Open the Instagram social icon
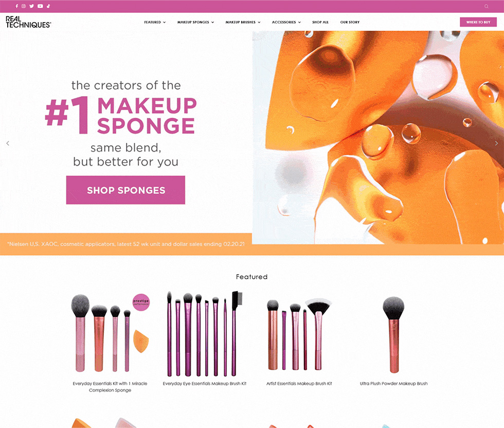504x428 pixels. coord(24,6)
